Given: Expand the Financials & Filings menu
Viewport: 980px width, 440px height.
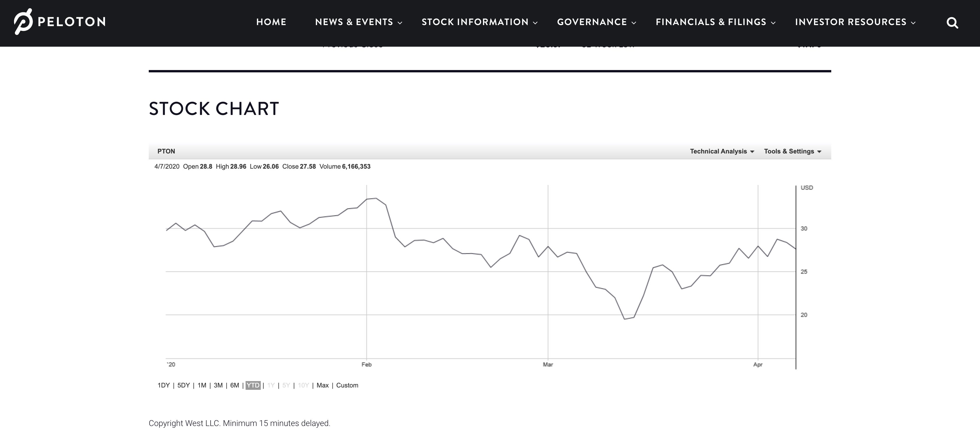Looking at the screenshot, I should click(x=711, y=22).
